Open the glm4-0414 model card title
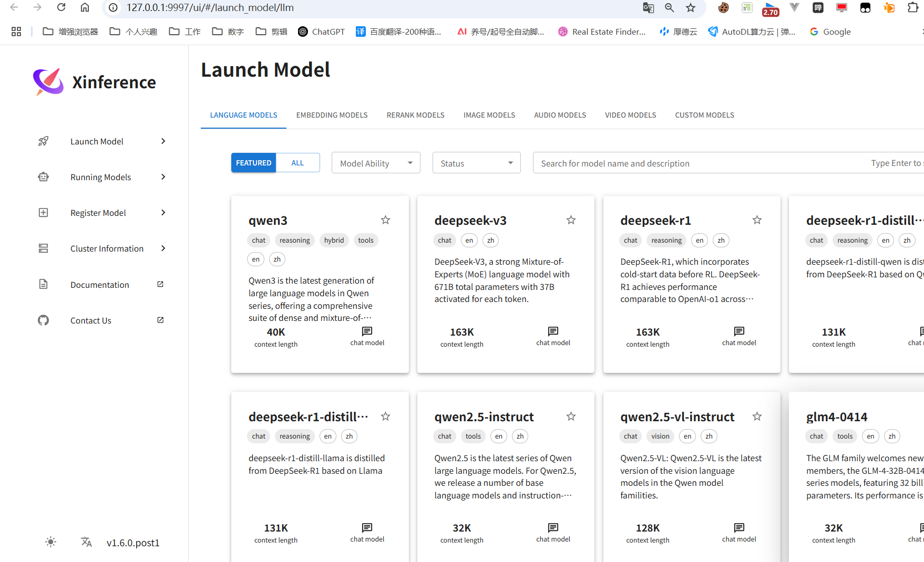The height and width of the screenshot is (562, 924). 837,417
